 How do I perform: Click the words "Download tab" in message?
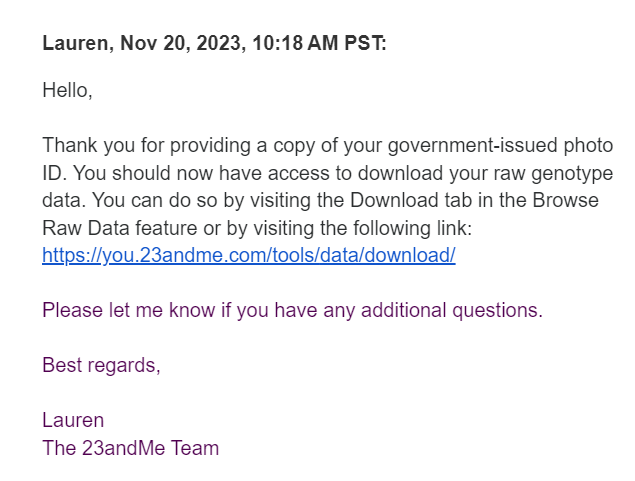(x=411, y=200)
